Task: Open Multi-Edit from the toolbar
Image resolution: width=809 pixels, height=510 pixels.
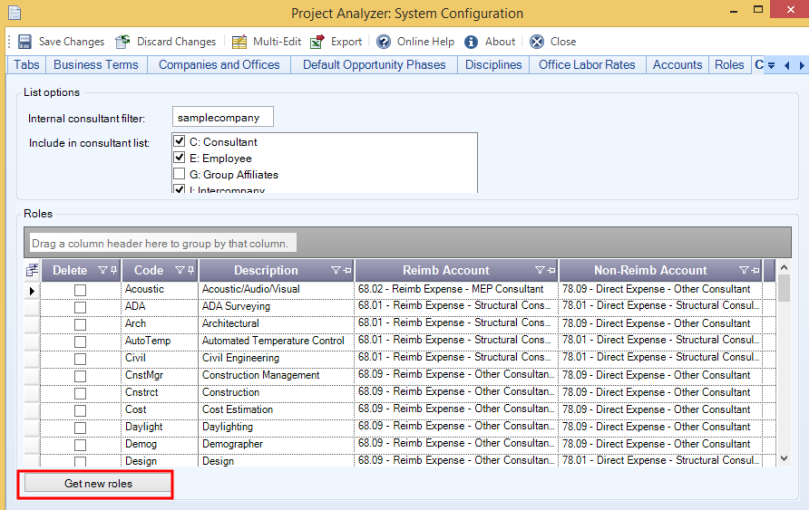Action: [x=239, y=42]
